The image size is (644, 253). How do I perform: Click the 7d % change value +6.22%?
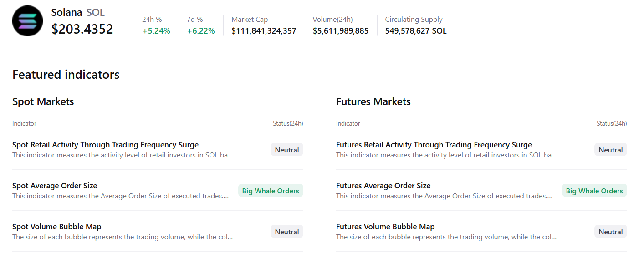pyautogui.click(x=201, y=31)
